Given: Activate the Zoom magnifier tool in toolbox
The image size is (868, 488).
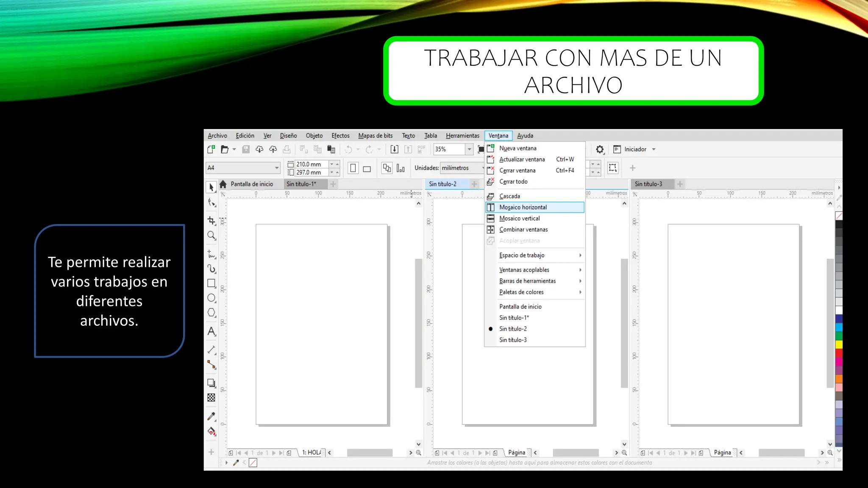Looking at the screenshot, I should 211,236.
